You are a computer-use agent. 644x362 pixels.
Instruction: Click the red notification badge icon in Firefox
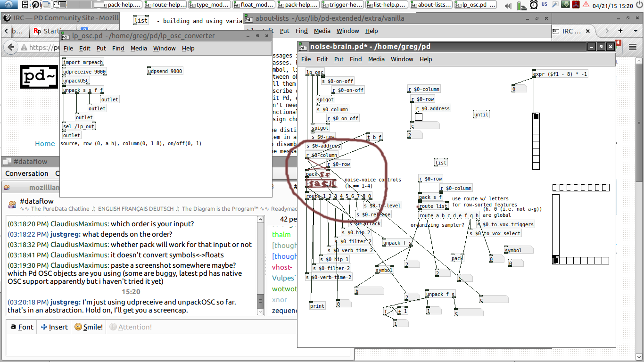(x=618, y=43)
